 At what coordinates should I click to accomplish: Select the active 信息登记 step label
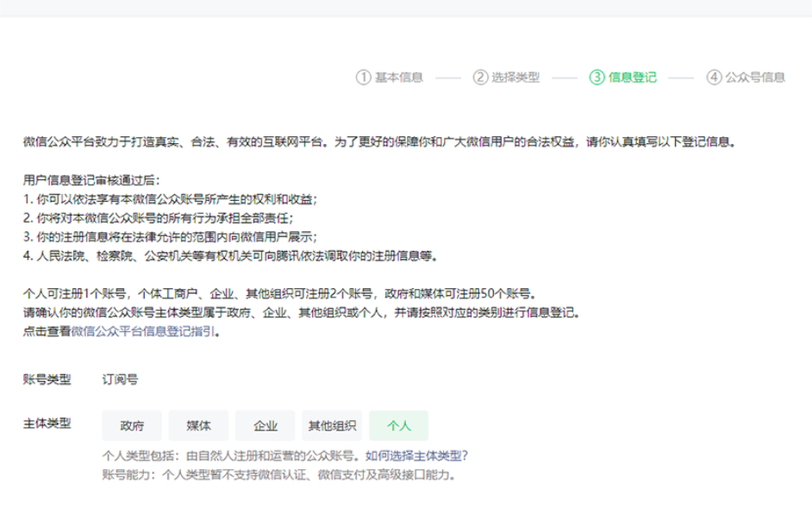point(632,77)
